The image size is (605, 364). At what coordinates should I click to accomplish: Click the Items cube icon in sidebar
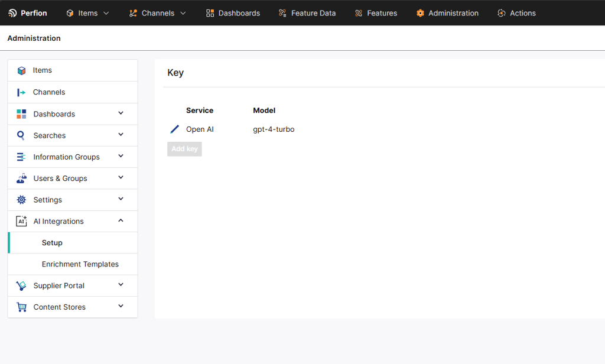(x=22, y=71)
